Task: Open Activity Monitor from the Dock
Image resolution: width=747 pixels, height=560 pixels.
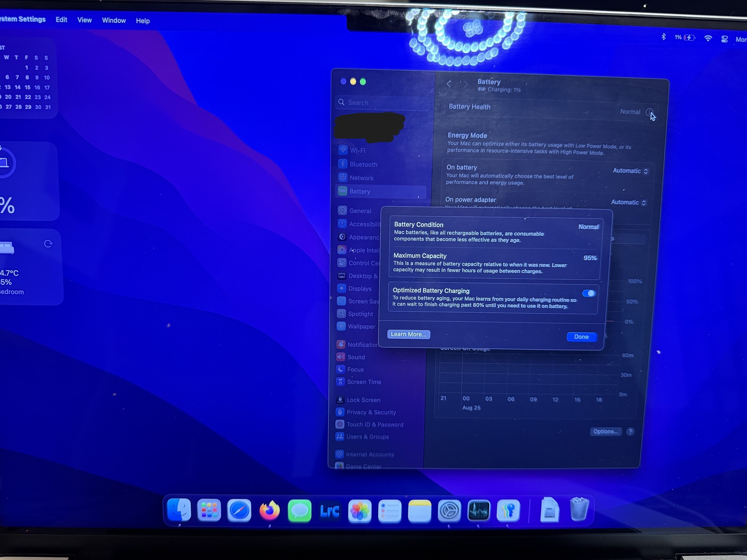Action: pos(478,510)
